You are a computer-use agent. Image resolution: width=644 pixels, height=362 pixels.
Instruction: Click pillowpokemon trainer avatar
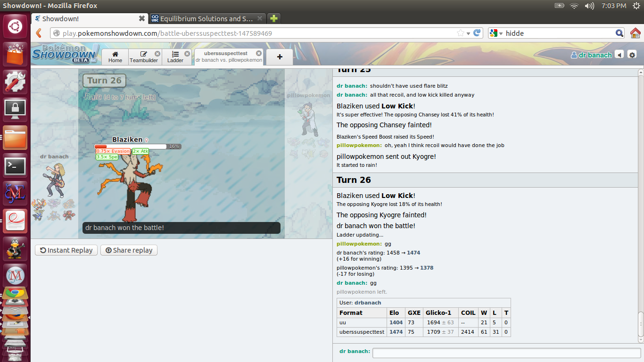(309, 120)
